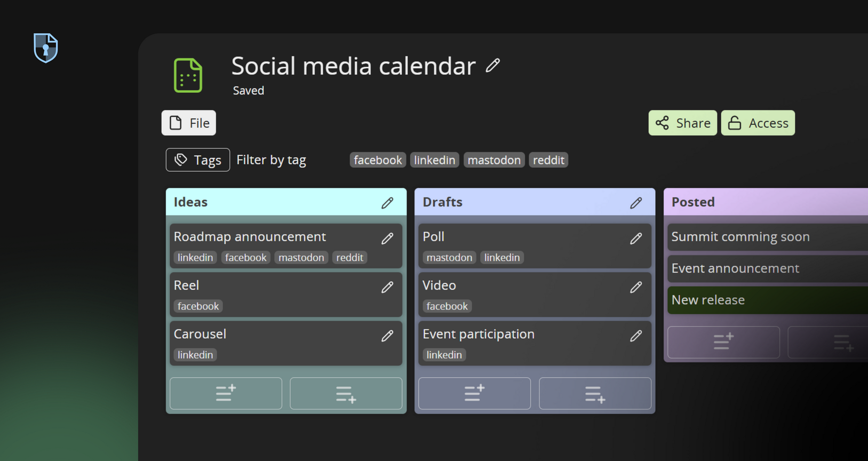Edit the Ideas column header

(x=387, y=203)
